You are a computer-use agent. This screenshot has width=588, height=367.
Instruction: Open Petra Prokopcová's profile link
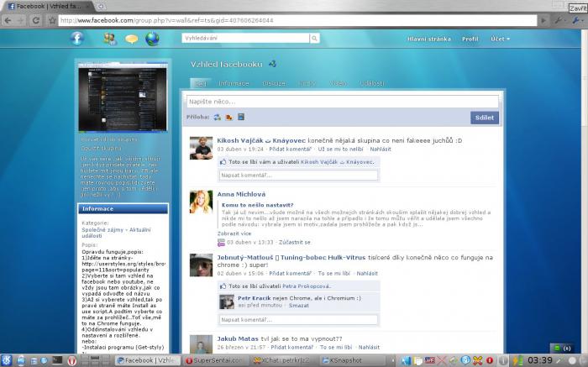click(x=306, y=286)
